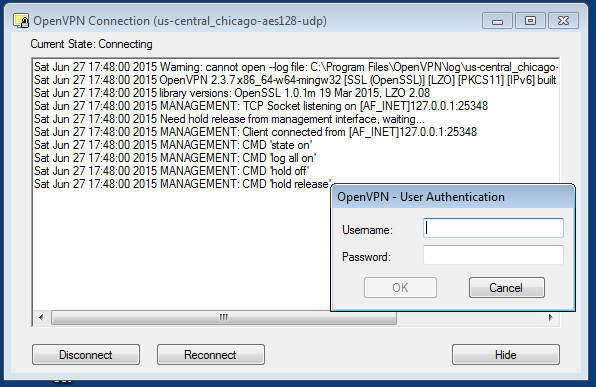
Task: Click the 'Current State: Connecting' status text
Action: 91,44
